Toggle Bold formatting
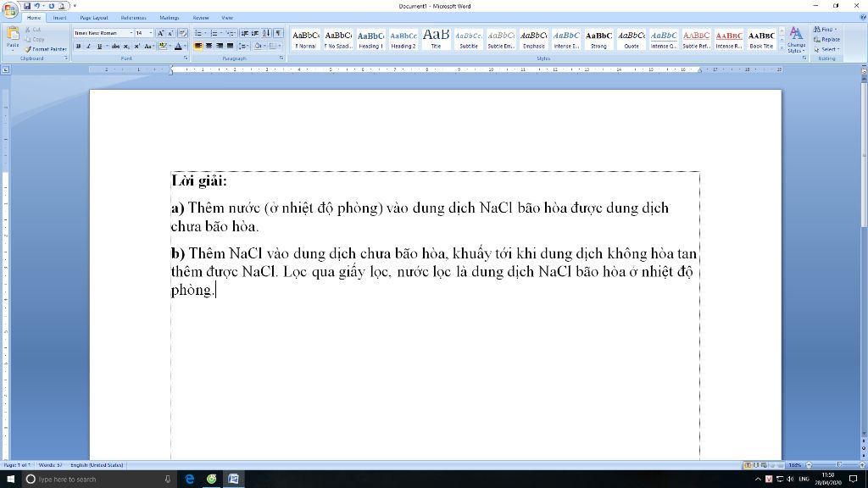The image size is (868, 488). 78,47
